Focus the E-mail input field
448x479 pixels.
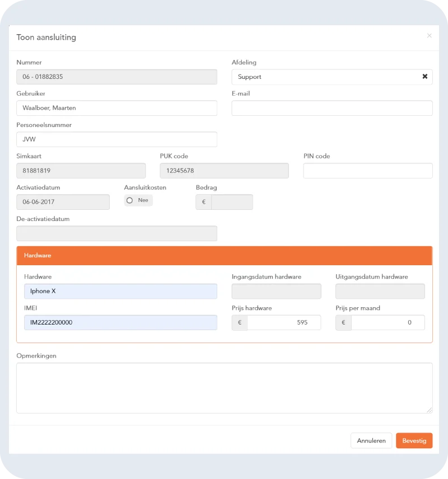(x=332, y=108)
